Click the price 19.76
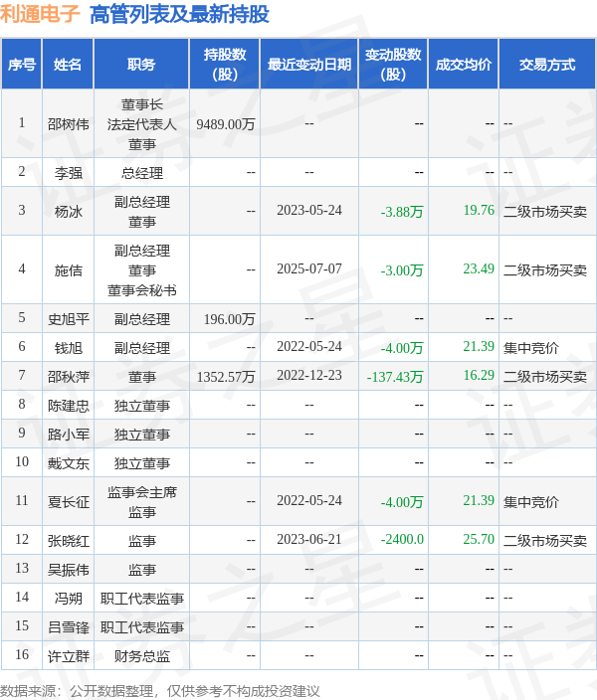The height and width of the screenshot is (700, 597). point(479,210)
